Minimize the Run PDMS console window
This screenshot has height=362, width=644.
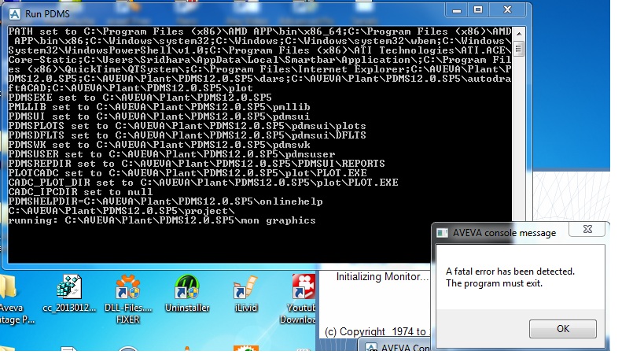pyautogui.click(x=457, y=10)
